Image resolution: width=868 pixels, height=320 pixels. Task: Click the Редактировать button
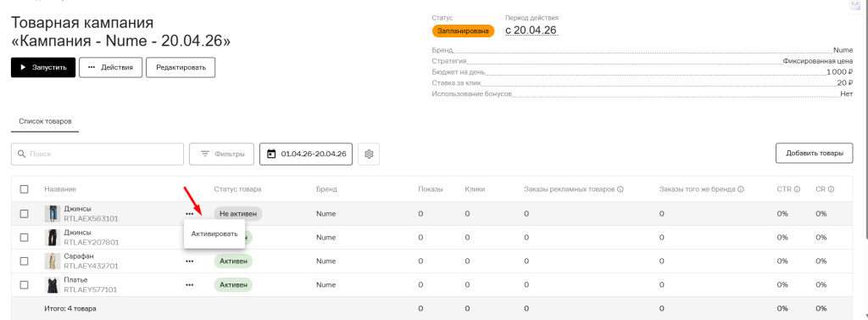[x=181, y=67]
